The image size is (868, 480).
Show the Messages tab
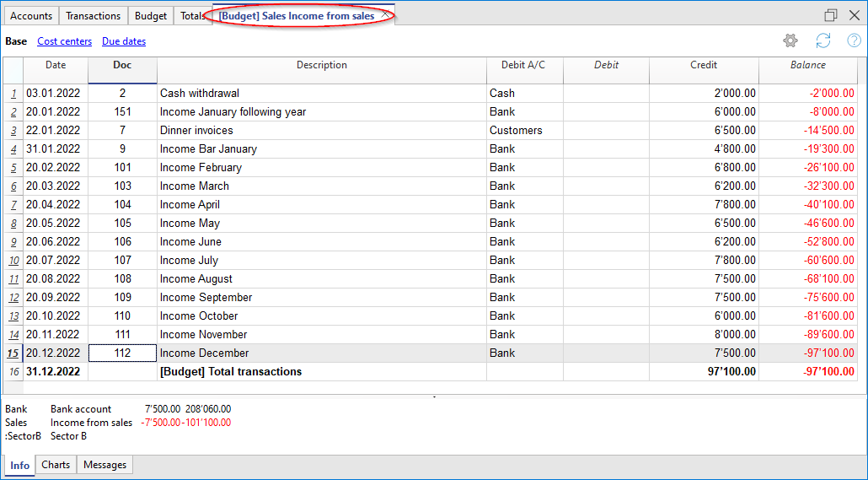[104, 465]
